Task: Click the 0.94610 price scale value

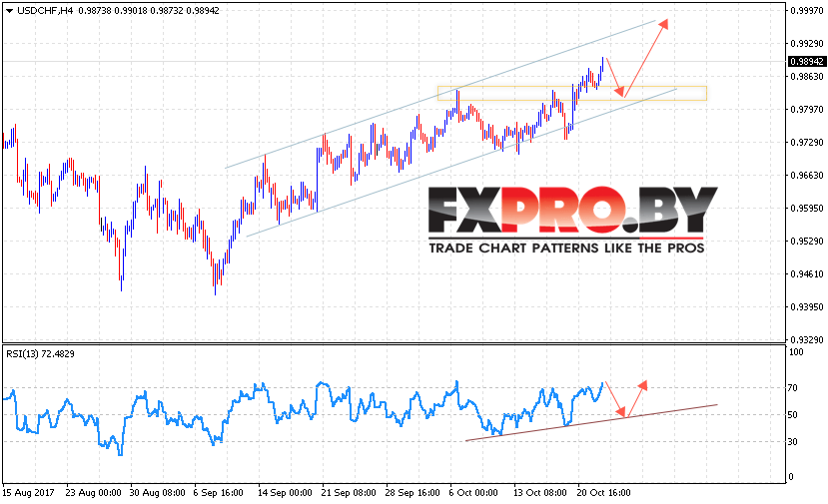Action: coord(807,273)
